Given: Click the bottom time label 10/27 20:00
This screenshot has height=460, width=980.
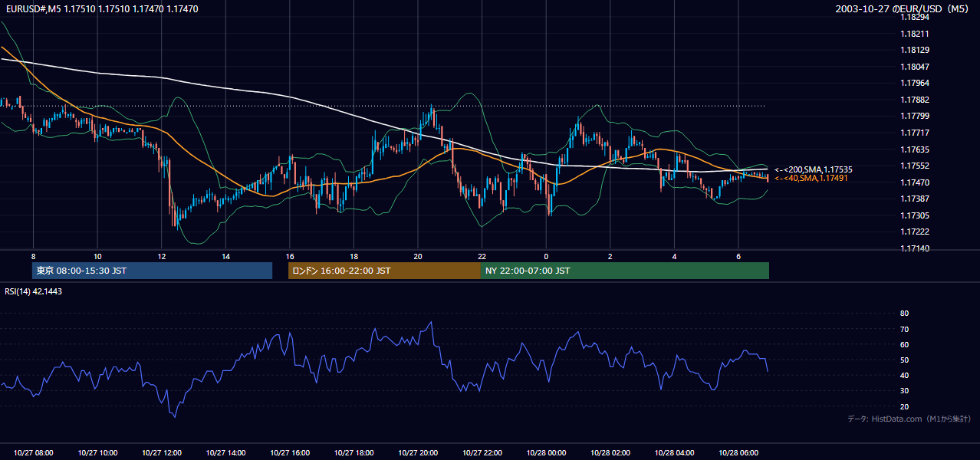Looking at the screenshot, I should tap(418, 453).
